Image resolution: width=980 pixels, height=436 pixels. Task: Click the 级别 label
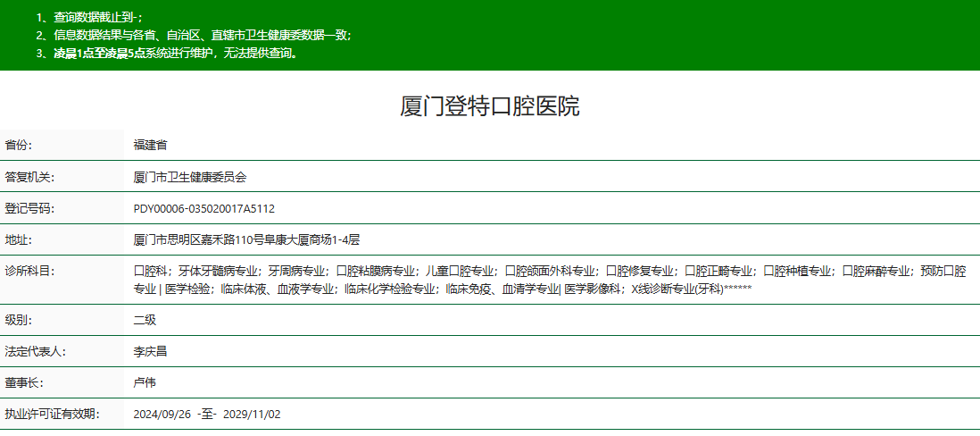(x=18, y=320)
